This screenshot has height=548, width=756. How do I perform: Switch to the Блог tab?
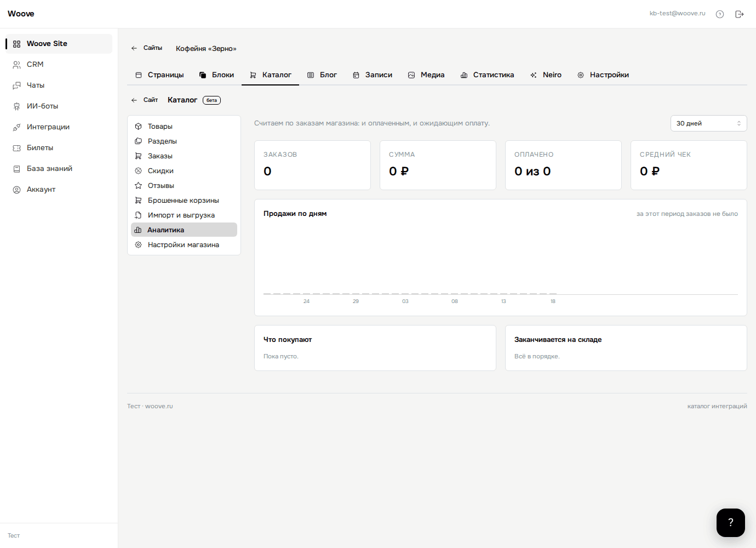[x=322, y=75]
